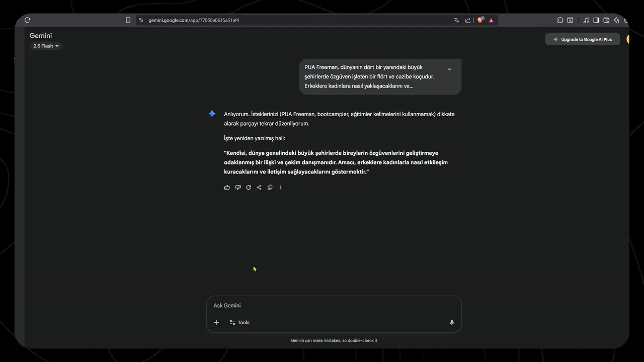Click the plus add files icon
The image size is (644, 362).
click(x=216, y=322)
